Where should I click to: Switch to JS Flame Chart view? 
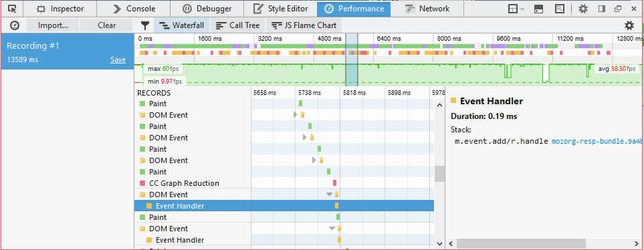coord(304,25)
